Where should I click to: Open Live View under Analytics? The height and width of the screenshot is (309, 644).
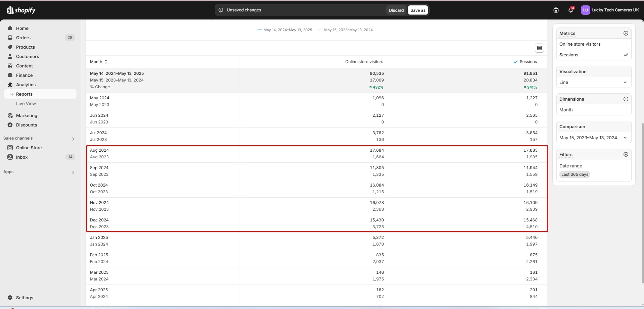pyautogui.click(x=26, y=103)
